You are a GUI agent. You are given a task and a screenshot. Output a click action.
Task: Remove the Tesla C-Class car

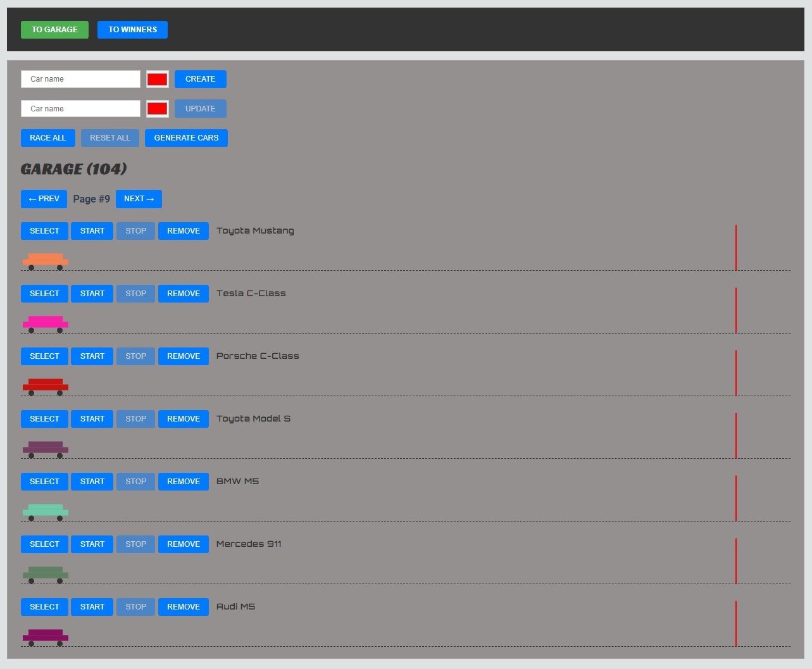click(x=184, y=294)
